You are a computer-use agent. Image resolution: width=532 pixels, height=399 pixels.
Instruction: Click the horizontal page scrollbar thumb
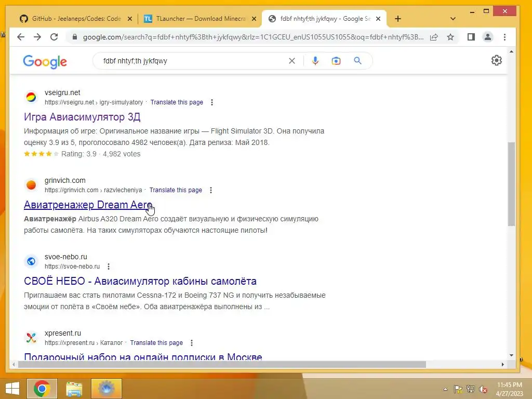(x=222, y=364)
